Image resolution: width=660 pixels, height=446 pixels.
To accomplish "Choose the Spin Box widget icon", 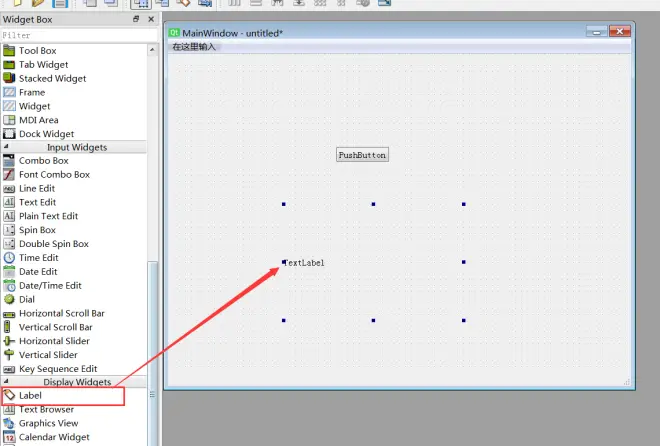I will point(9,230).
